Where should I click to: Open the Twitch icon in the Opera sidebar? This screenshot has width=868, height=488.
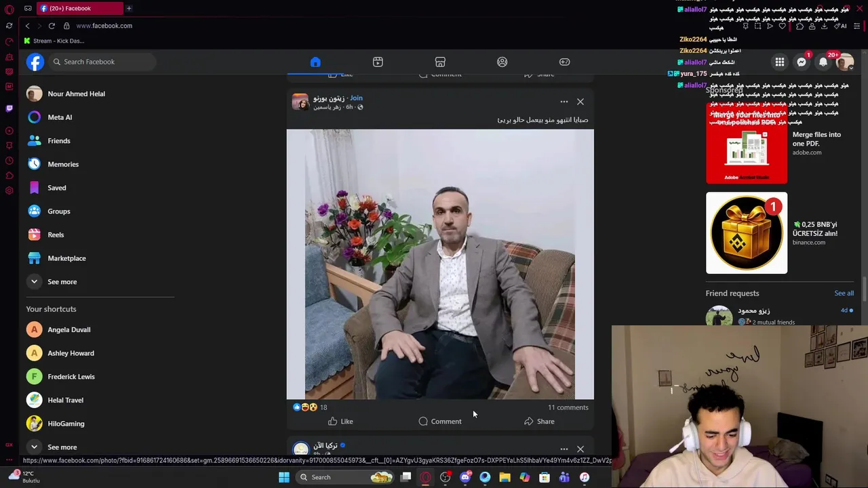point(9,108)
